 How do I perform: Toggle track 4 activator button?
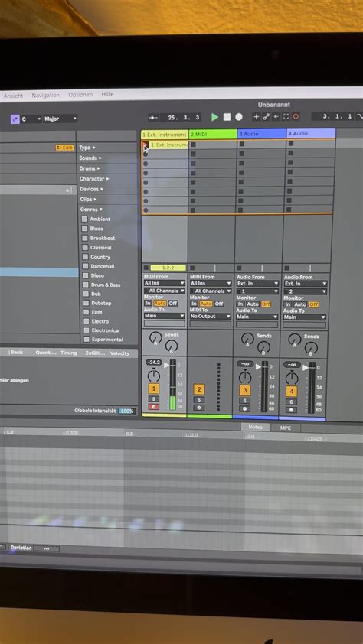point(292,391)
